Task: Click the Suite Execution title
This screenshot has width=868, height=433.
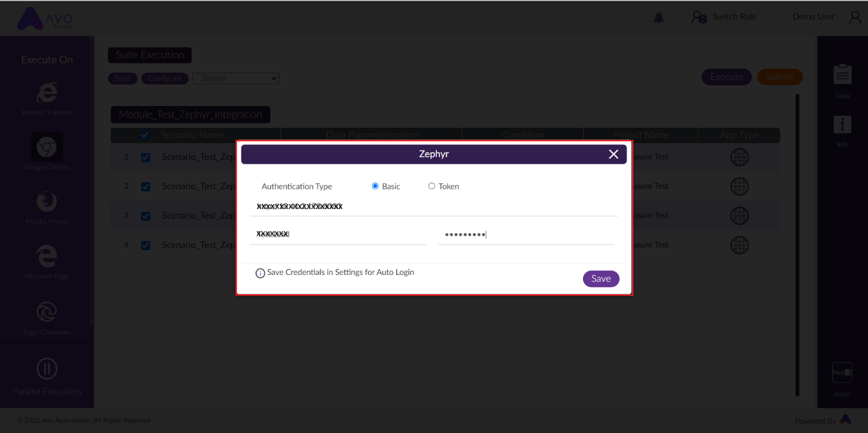Action: pos(150,55)
